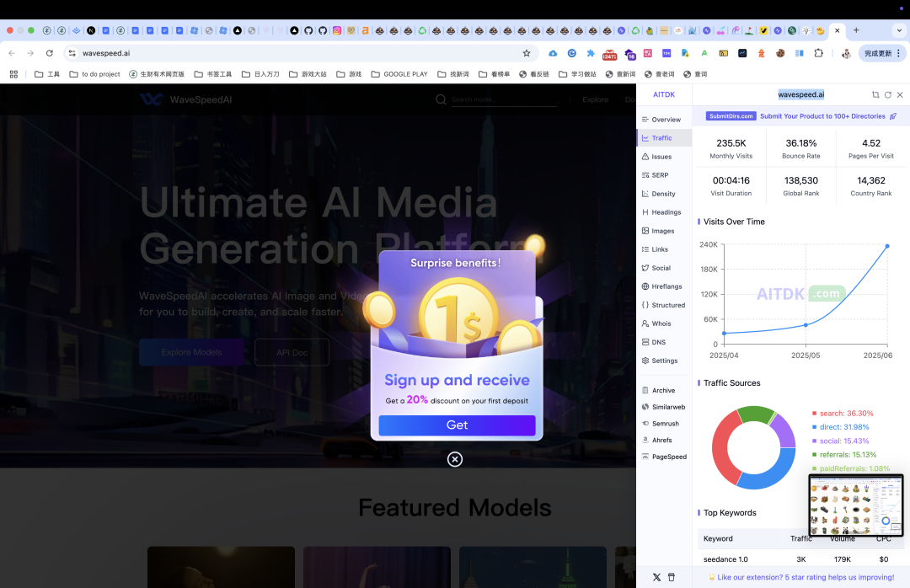910x588 pixels.
Task: Click the 完成更新 update button
Action: click(x=881, y=53)
